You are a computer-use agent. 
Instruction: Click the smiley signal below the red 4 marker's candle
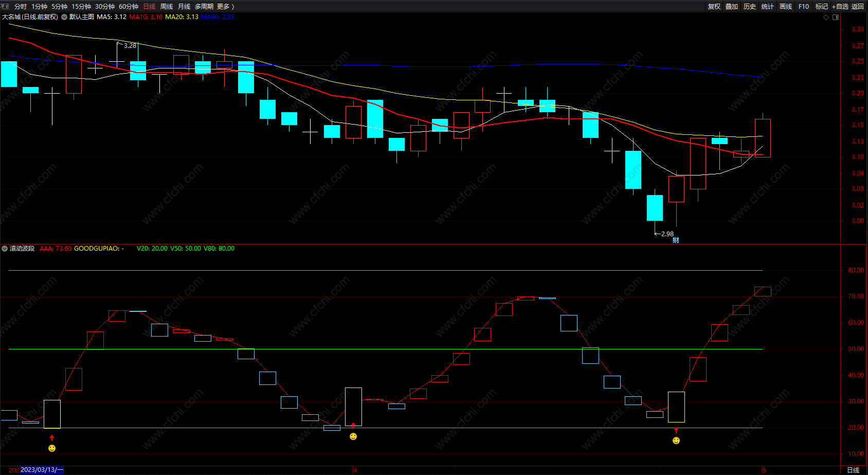tap(353, 436)
